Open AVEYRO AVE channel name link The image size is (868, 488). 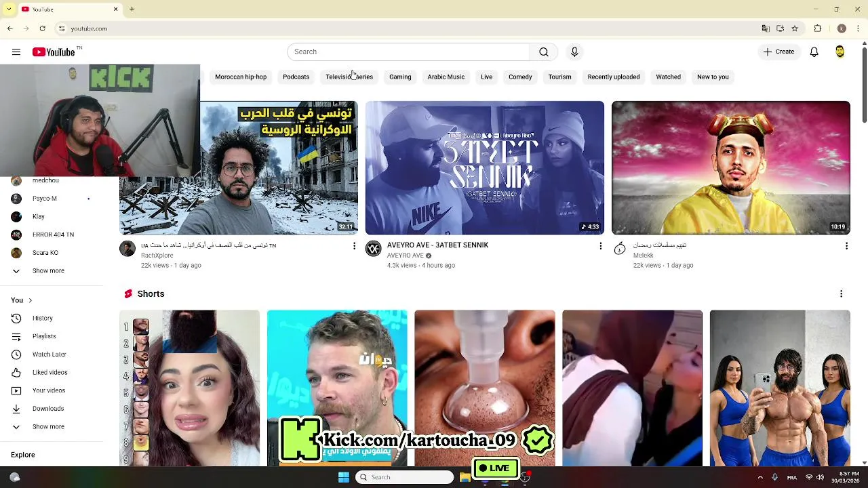[406, 256]
